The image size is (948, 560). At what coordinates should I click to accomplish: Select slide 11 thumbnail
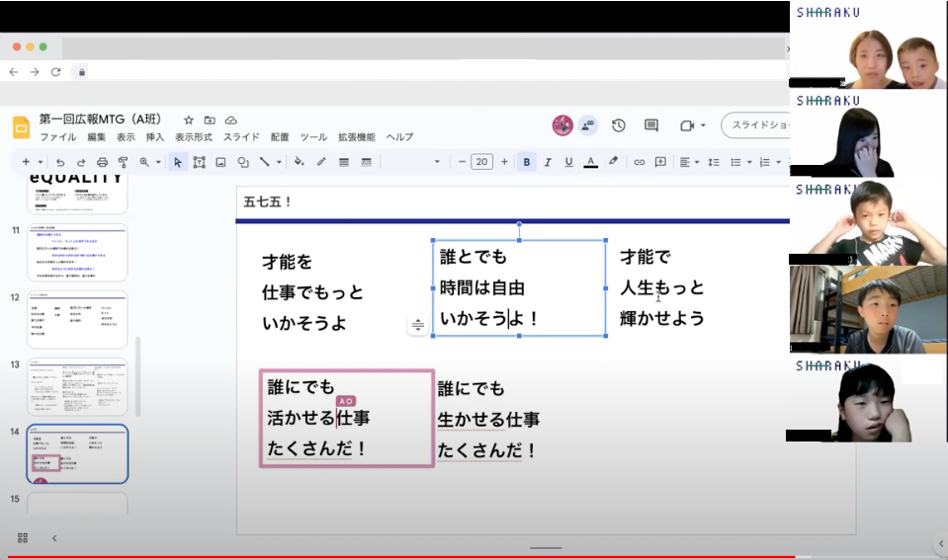pyautogui.click(x=77, y=253)
